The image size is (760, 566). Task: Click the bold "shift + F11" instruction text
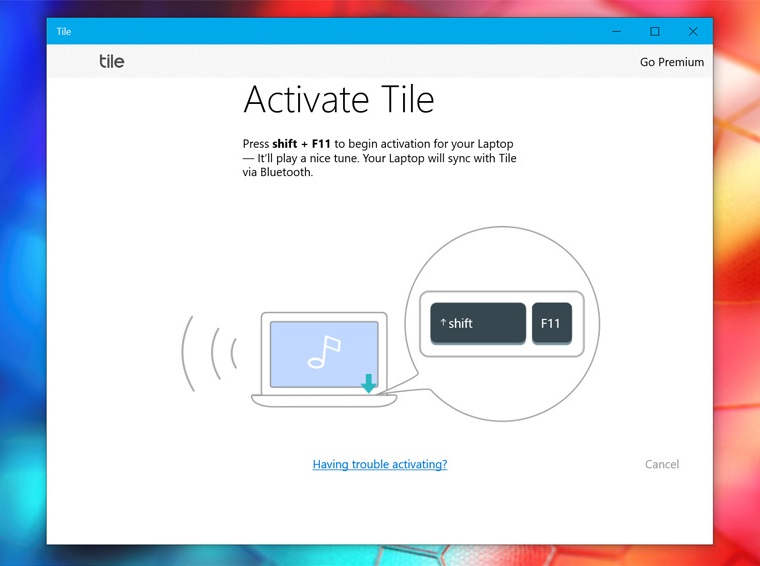pos(301,144)
